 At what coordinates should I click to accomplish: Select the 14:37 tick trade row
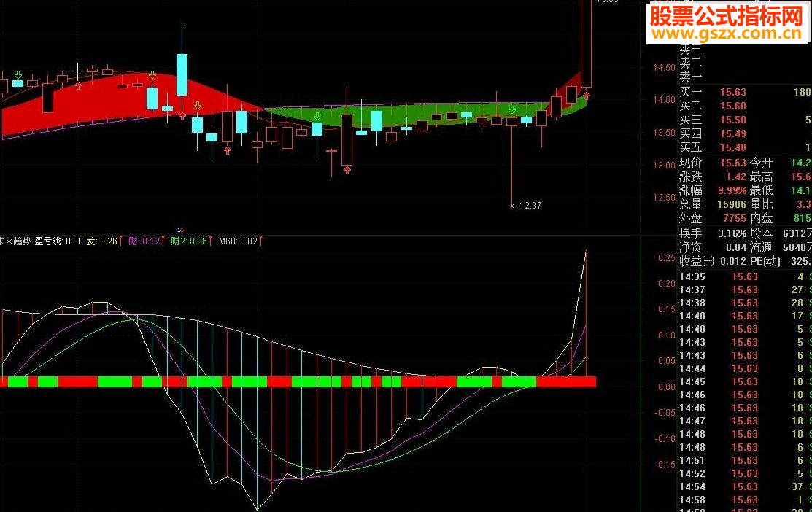click(745, 290)
